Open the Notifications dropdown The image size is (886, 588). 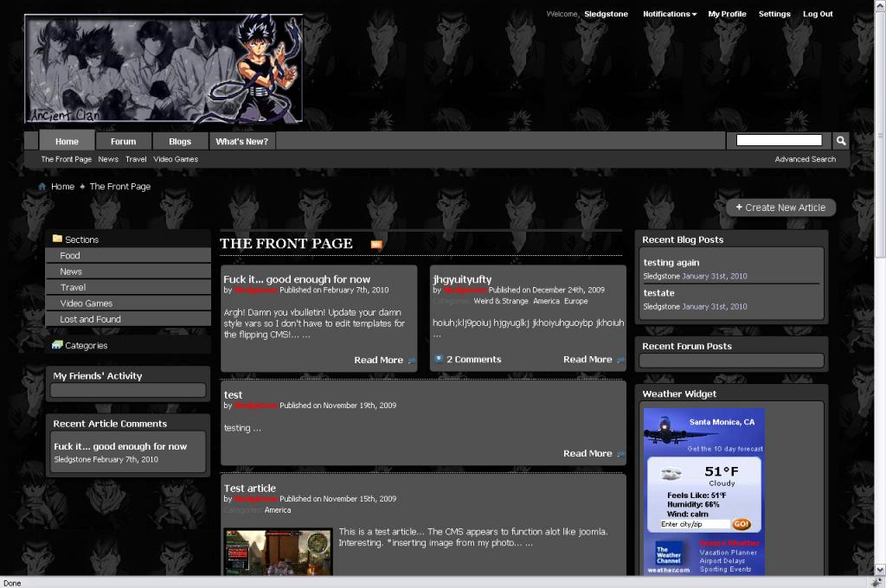670,14
